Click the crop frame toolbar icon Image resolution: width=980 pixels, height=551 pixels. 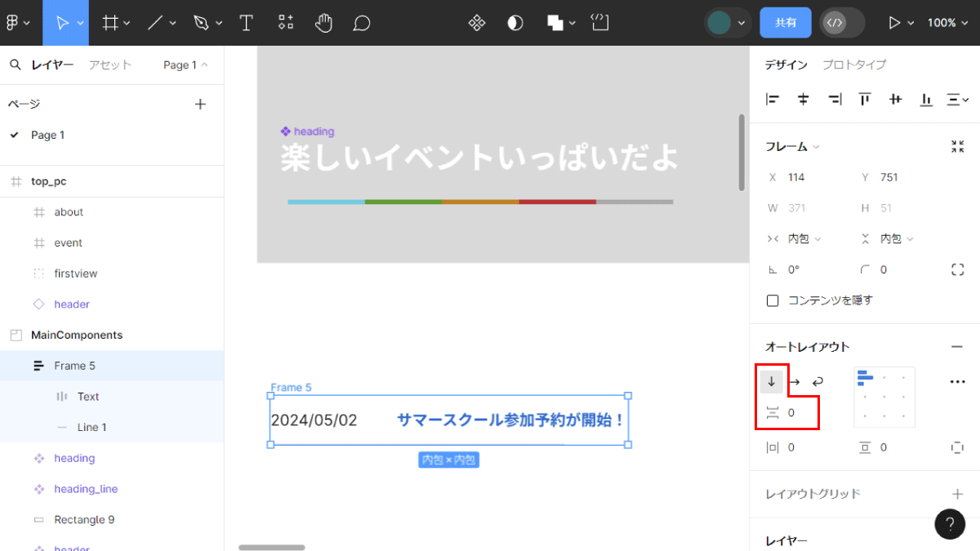coord(600,22)
